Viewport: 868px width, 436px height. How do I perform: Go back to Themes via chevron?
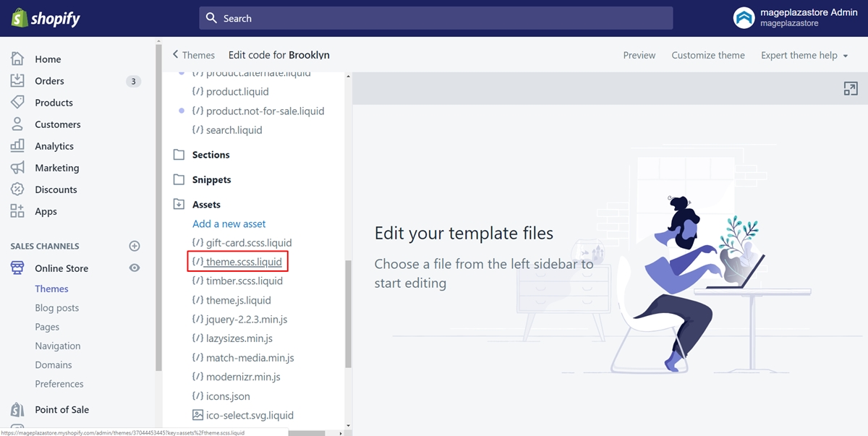[x=175, y=55]
